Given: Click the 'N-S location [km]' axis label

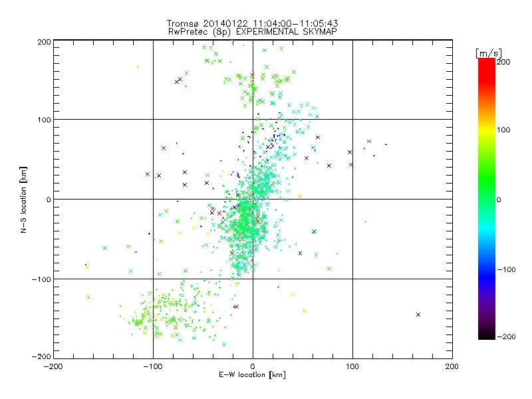Looking at the screenshot, I should [23, 200].
